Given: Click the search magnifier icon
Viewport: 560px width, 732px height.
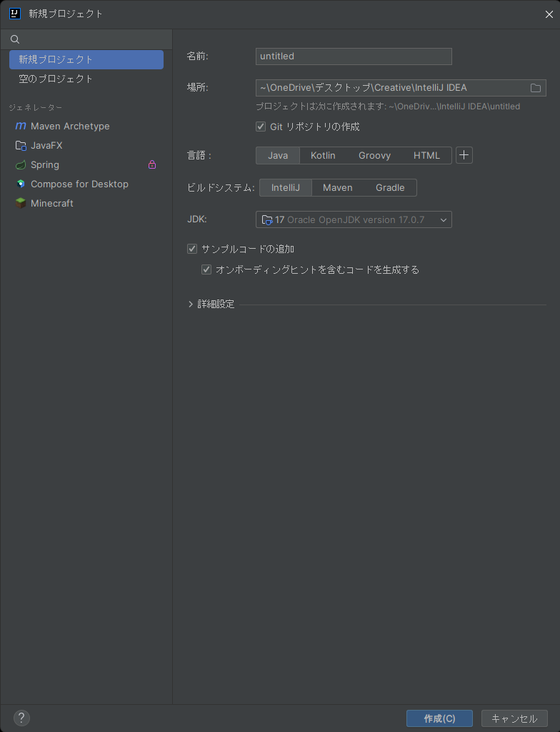Looking at the screenshot, I should click(15, 40).
